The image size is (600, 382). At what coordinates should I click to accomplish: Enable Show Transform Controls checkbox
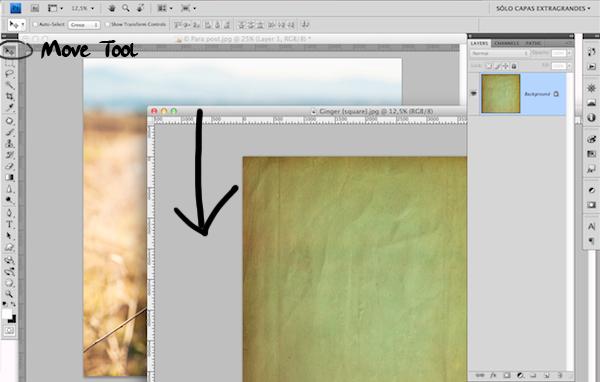tap(107, 24)
